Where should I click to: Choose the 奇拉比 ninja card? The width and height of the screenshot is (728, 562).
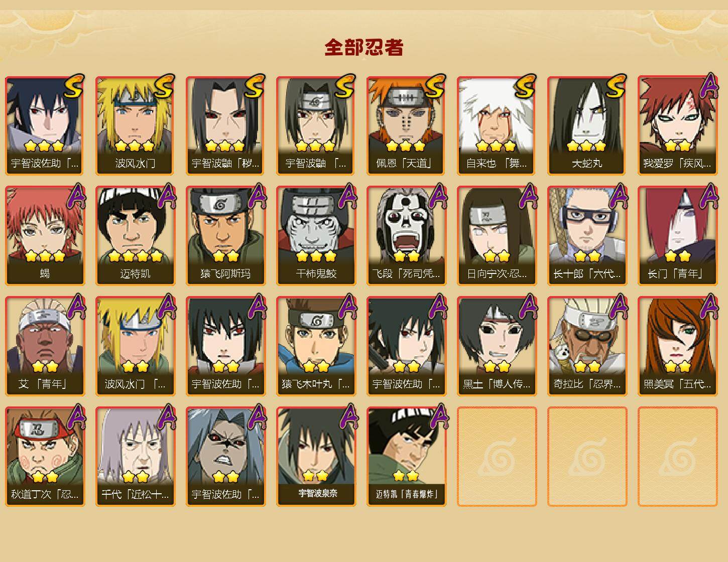(x=587, y=346)
